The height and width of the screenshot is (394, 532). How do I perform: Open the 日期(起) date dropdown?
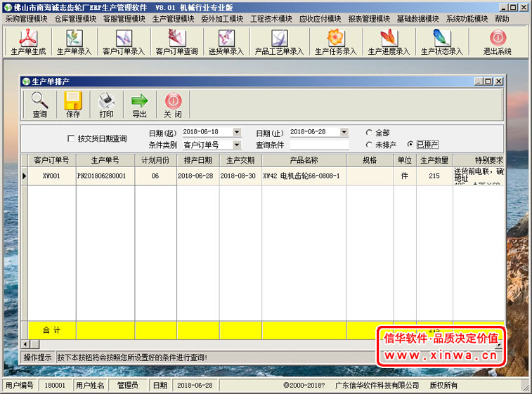(x=237, y=132)
